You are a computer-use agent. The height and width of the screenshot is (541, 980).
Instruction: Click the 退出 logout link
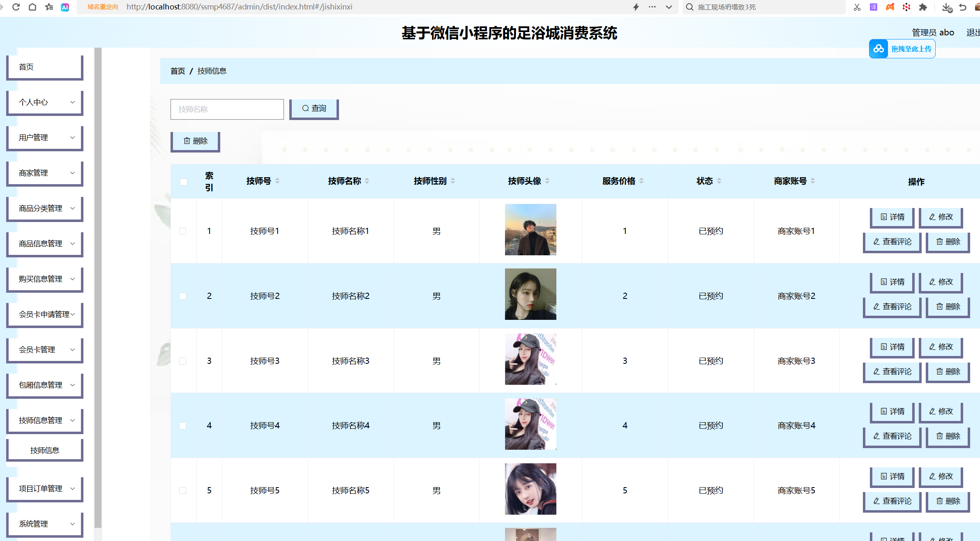[973, 32]
